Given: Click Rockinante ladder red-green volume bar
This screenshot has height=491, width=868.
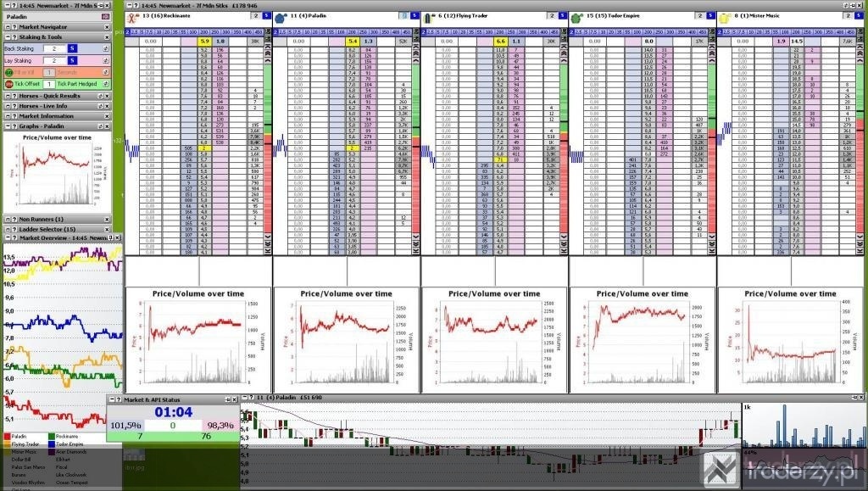Looking at the screenshot, I should pyautogui.click(x=268, y=149).
